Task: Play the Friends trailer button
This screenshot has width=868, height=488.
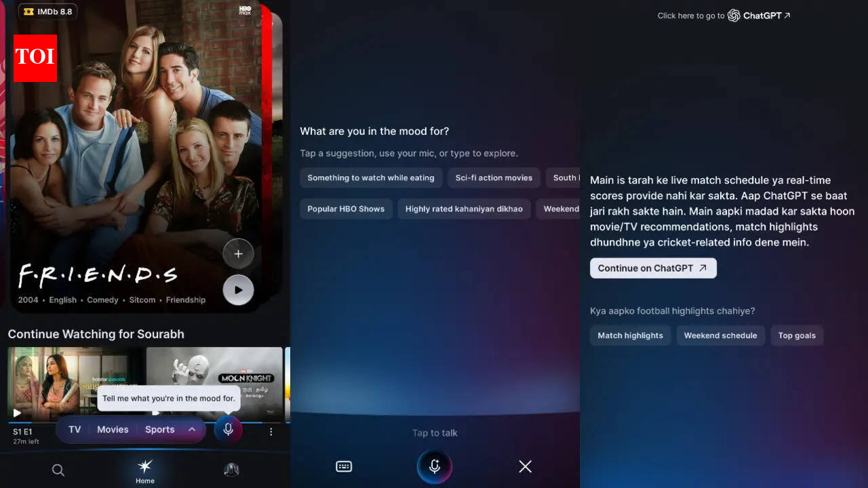Action: point(238,290)
